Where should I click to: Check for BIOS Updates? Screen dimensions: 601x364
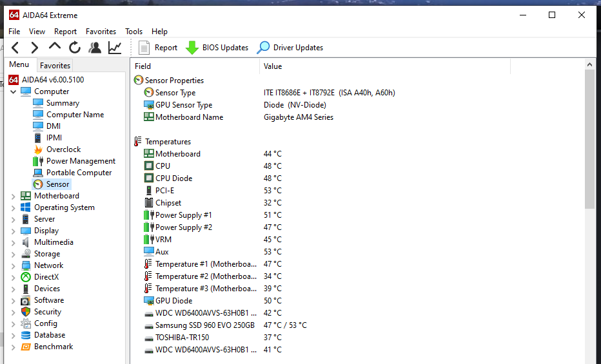point(217,48)
